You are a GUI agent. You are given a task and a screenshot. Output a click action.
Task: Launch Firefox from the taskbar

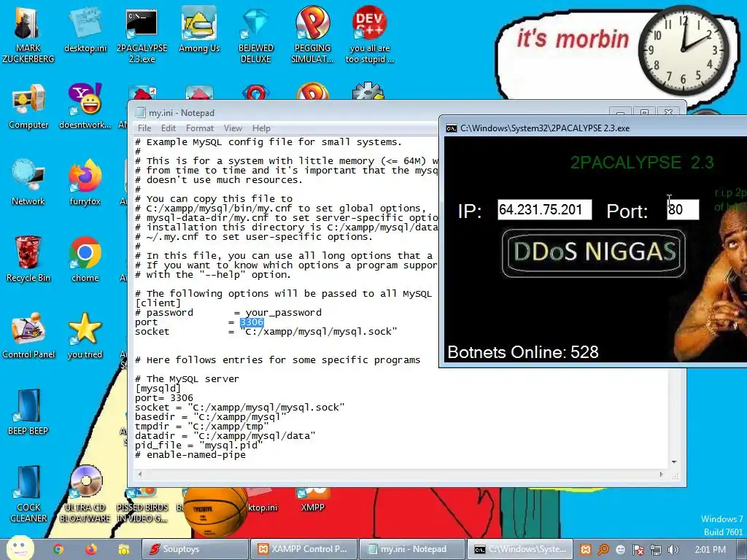click(90, 549)
